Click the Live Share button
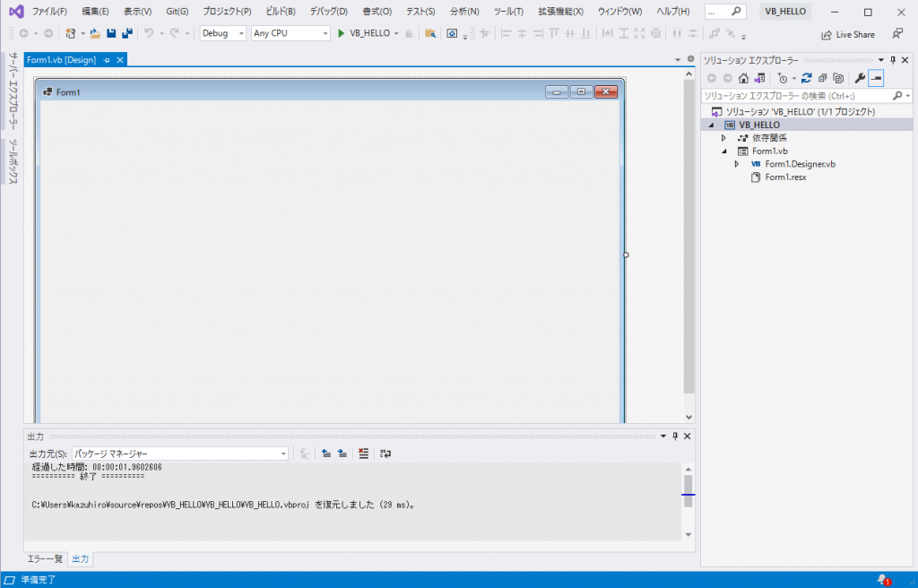 coord(848,34)
